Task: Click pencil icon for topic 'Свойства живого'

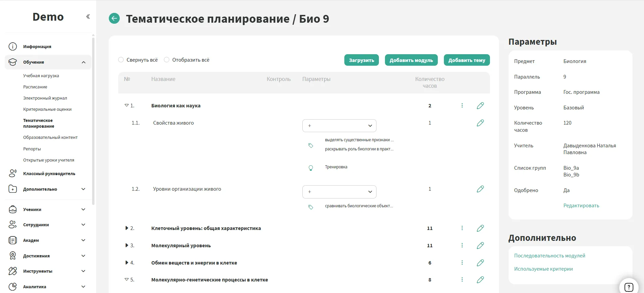Action: (480, 123)
